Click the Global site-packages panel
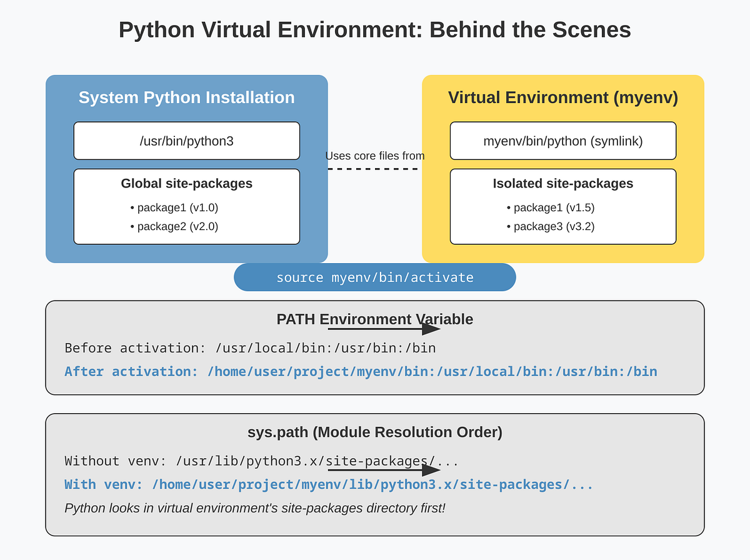Image resolution: width=750 pixels, height=560 pixels. (186, 206)
